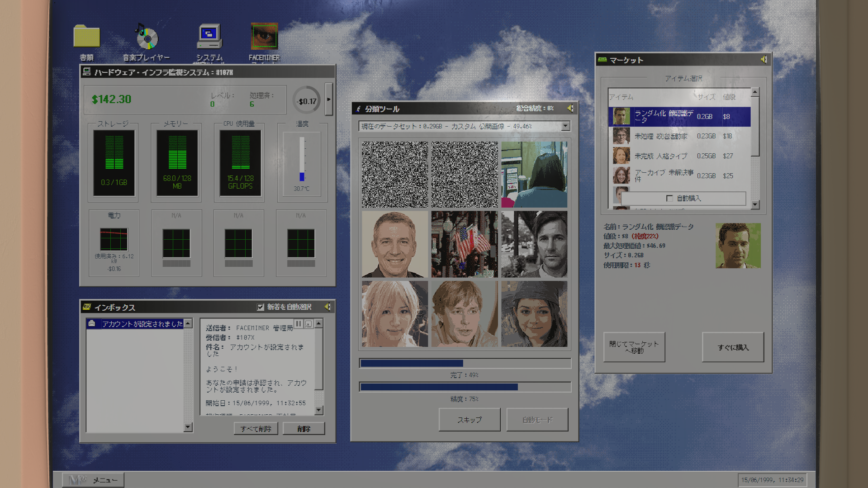This screenshot has height=488, width=868.
Task: Click the ストレージ storage meter gauge
Action: pyautogui.click(x=114, y=163)
